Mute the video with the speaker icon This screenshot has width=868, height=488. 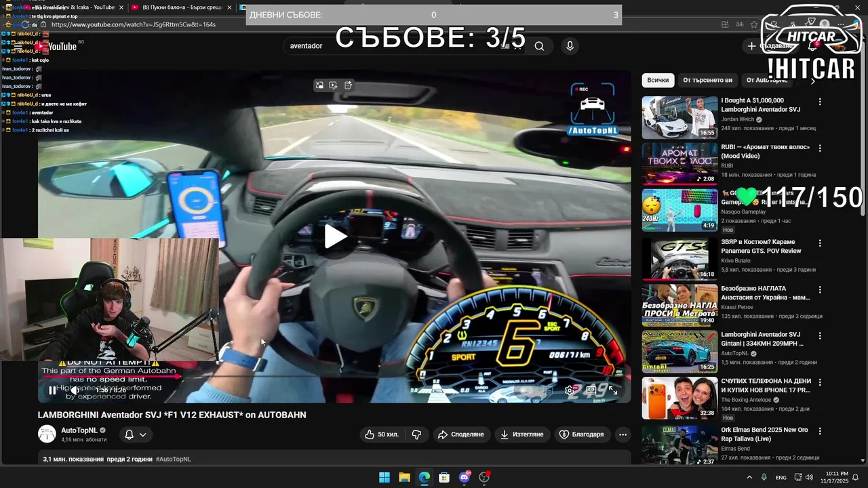coord(75,390)
